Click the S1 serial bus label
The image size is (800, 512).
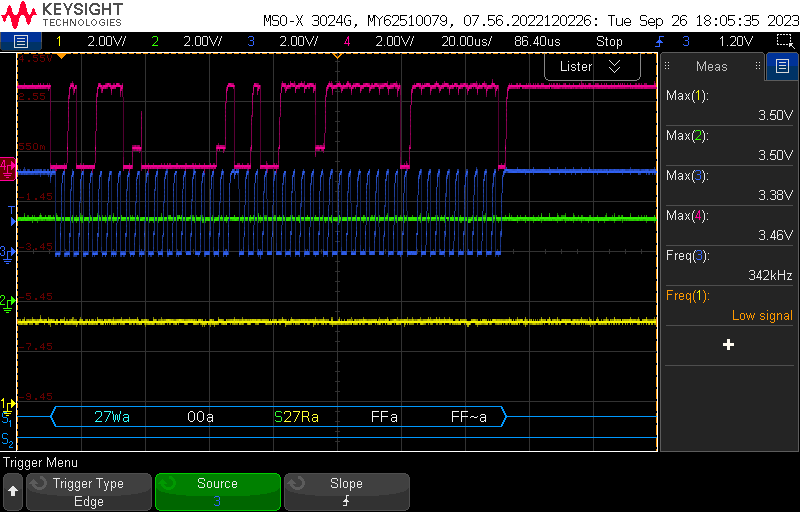7,419
